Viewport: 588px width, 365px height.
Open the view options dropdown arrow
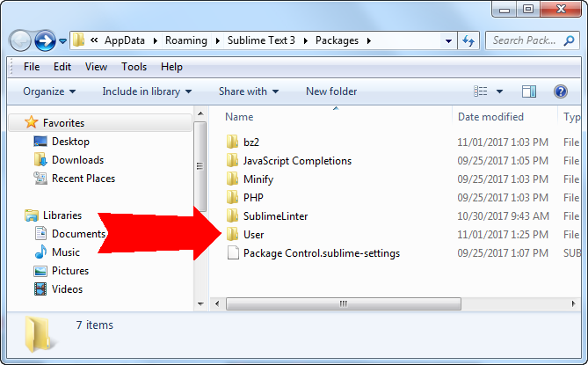500,91
